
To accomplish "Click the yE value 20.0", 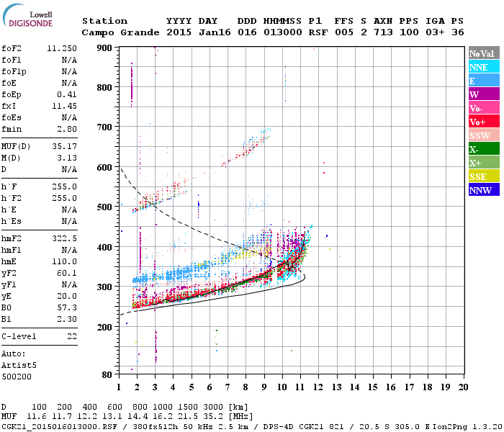I will 67,297.
